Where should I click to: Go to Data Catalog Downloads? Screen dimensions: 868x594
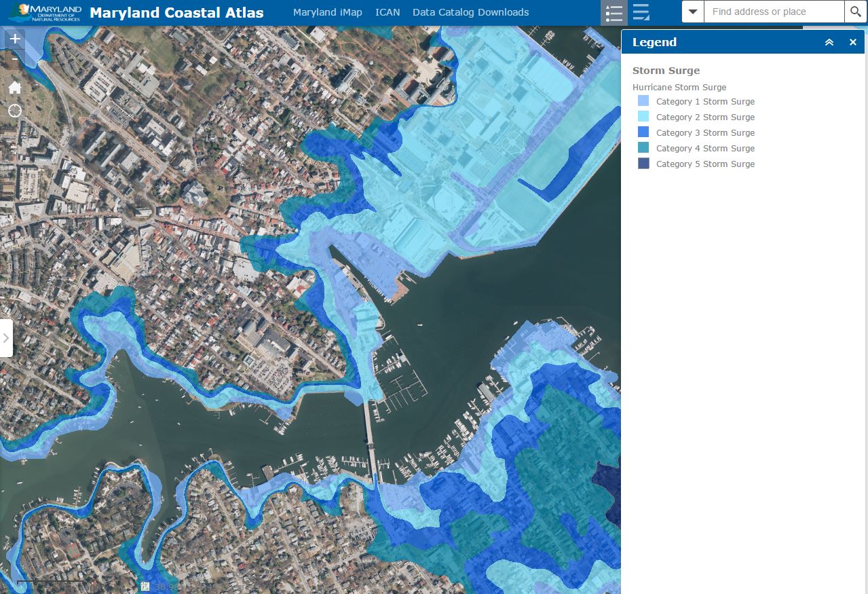click(470, 12)
